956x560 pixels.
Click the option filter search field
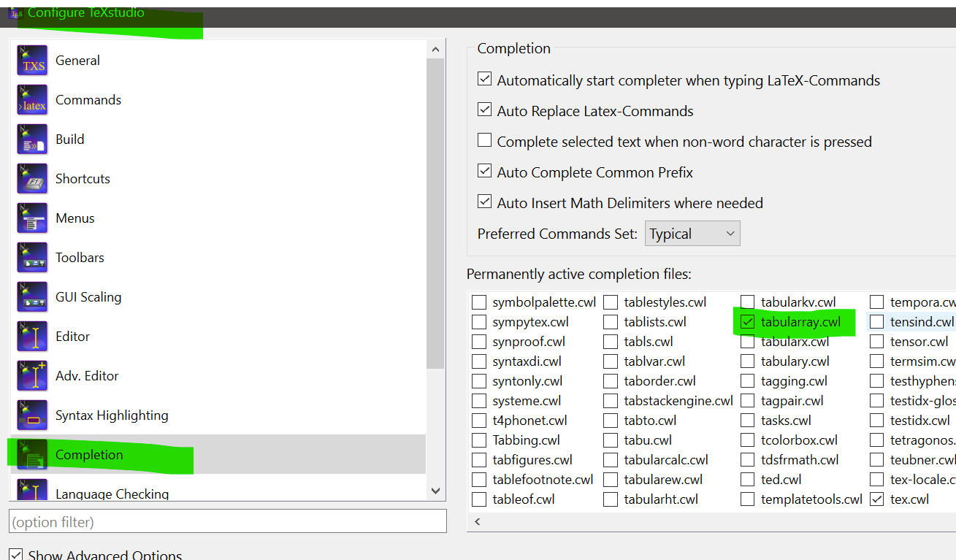(x=227, y=521)
